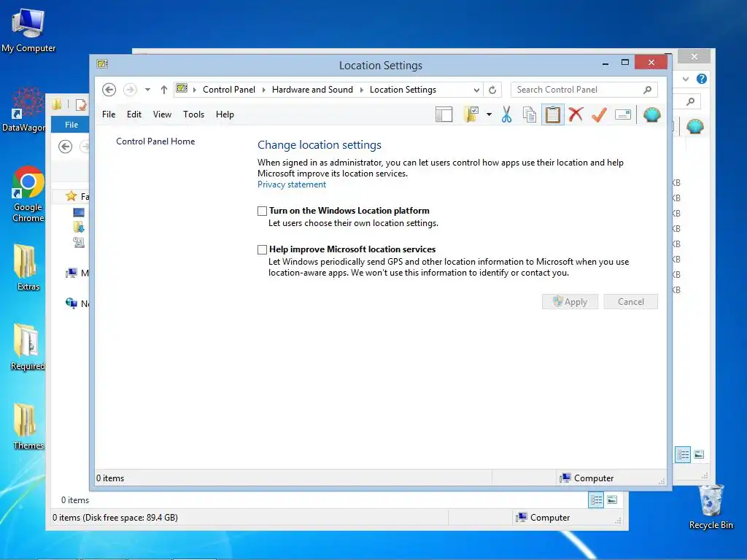Viewport: 747px width, 560px height.
Task: Click '0 items (Disk free space: 89.4 GB)' status text
Action: click(x=115, y=518)
